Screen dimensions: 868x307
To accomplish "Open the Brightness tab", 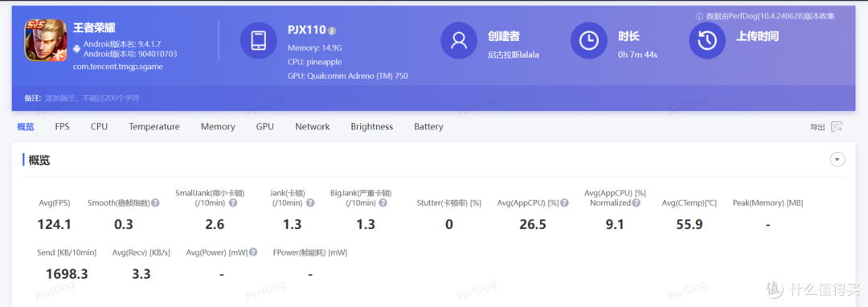I will (x=372, y=127).
